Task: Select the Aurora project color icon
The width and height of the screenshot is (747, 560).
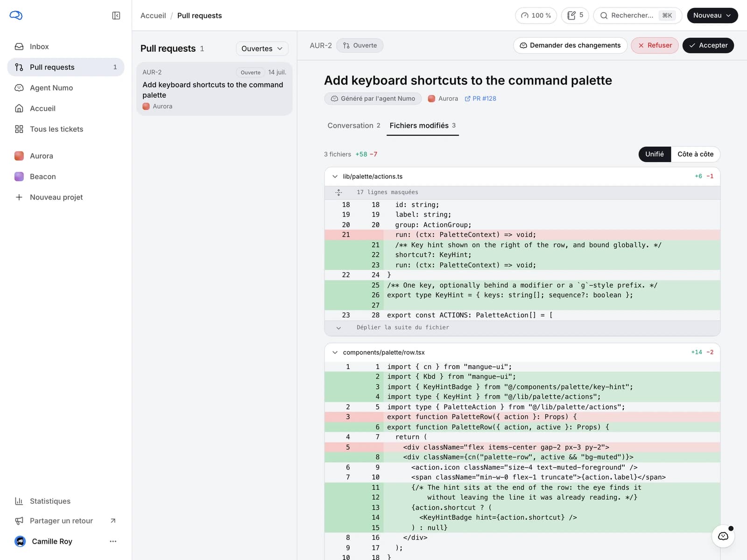Action: point(19,156)
